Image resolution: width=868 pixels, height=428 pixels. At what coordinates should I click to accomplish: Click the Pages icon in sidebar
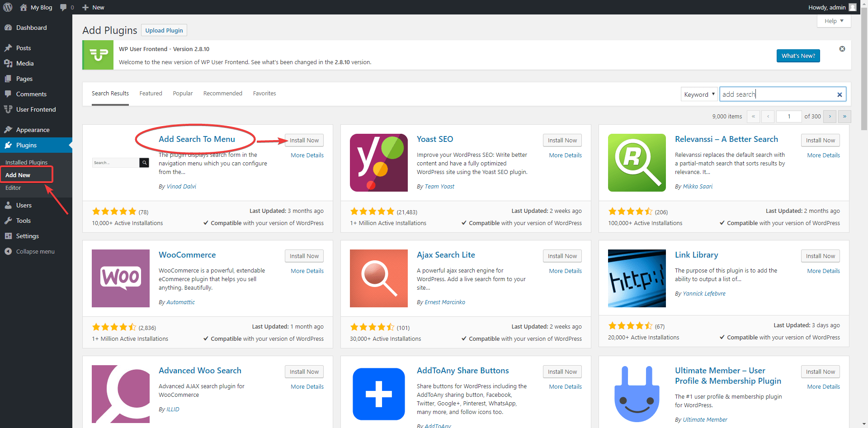(x=8, y=79)
